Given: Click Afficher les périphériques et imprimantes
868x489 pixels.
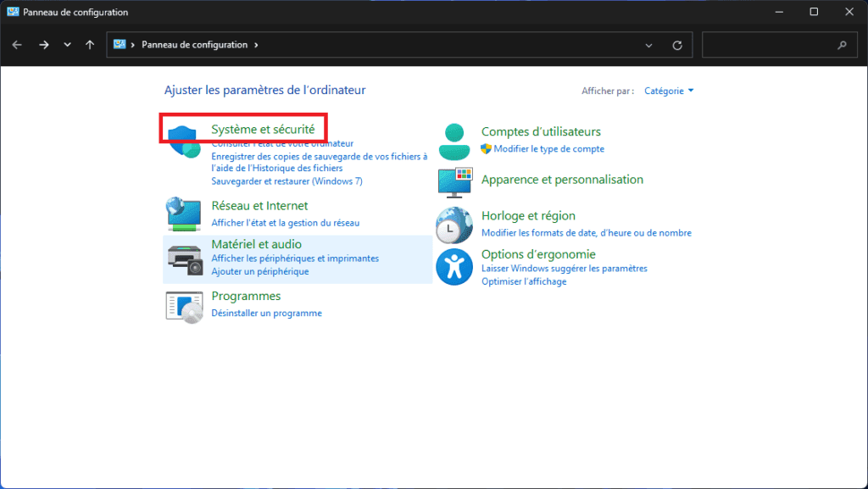Looking at the screenshot, I should 295,258.
